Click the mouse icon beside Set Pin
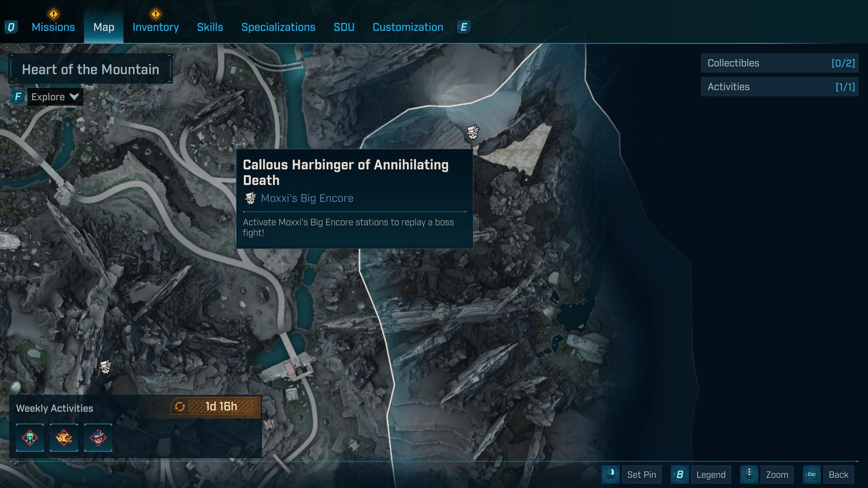Screen dimensions: 868x488 (611, 474)
